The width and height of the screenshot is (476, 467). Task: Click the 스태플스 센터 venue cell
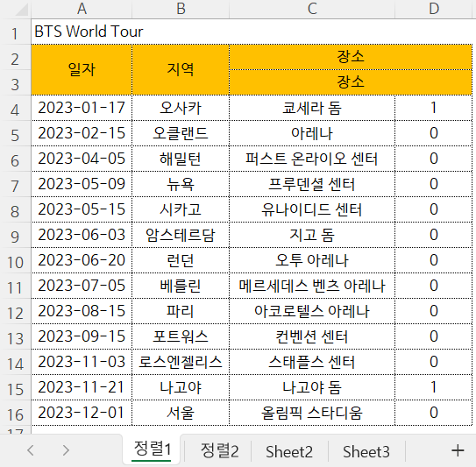click(x=312, y=362)
